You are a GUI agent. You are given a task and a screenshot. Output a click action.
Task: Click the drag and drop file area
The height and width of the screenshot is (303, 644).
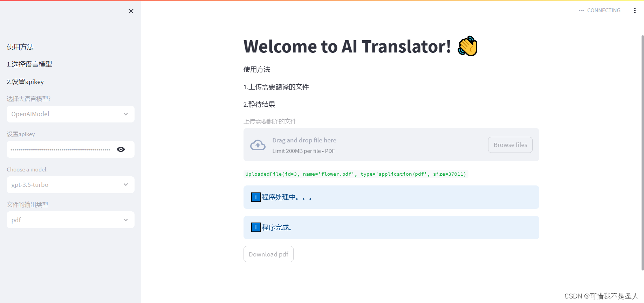tap(391, 145)
